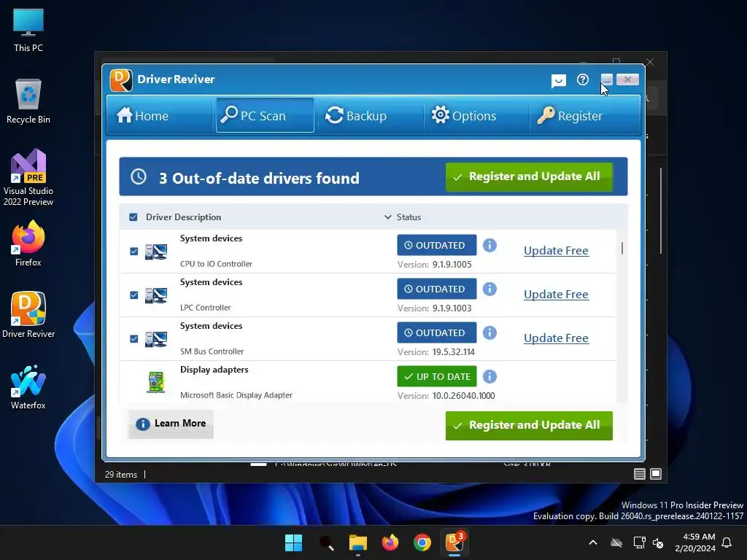747x560 pixels.
Task: Show info for CPU to IO Controller driver
Action: click(x=489, y=245)
